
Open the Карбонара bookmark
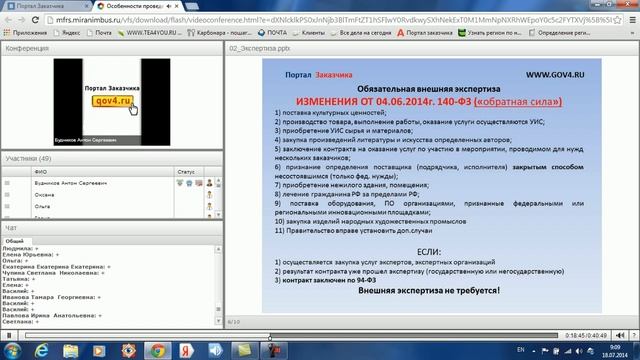tap(220, 33)
